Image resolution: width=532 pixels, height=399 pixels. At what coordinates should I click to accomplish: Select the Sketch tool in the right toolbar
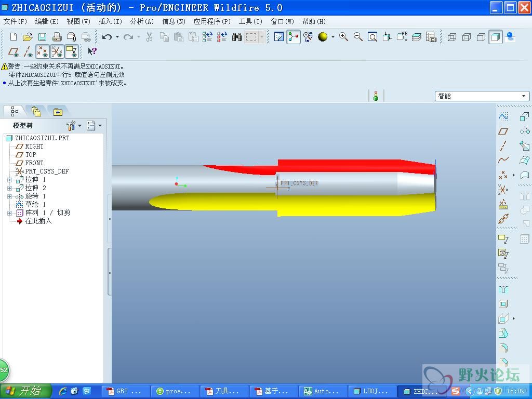pos(503,117)
